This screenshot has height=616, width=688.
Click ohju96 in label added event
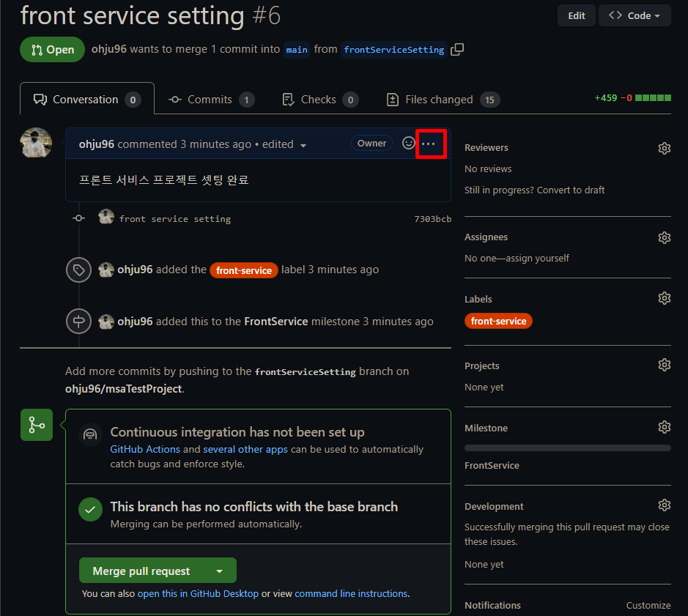(135, 270)
